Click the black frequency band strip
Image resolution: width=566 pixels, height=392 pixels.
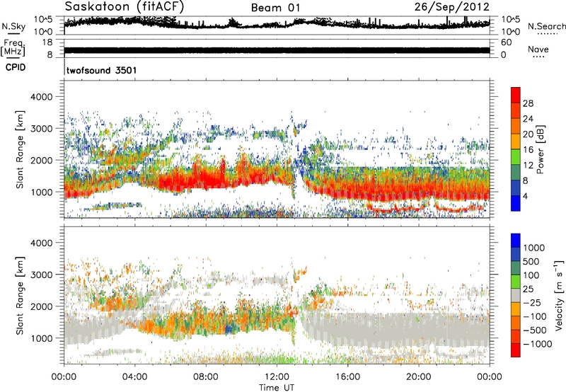[x=277, y=50]
